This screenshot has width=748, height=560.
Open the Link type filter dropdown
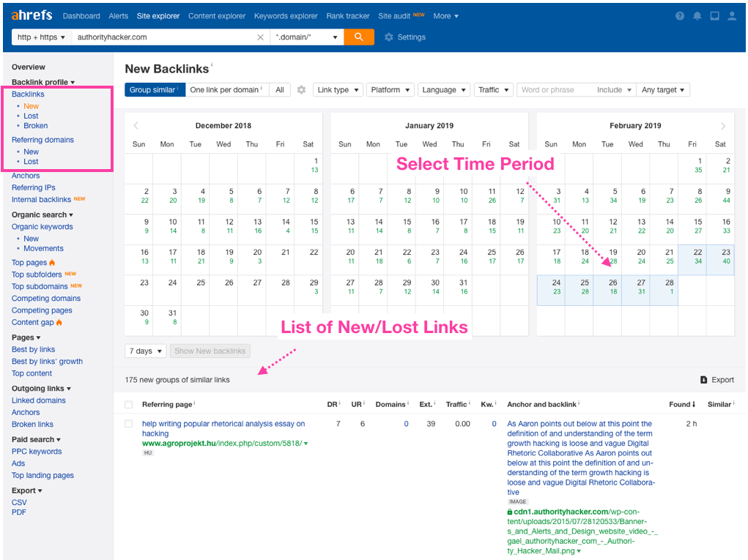[338, 89]
